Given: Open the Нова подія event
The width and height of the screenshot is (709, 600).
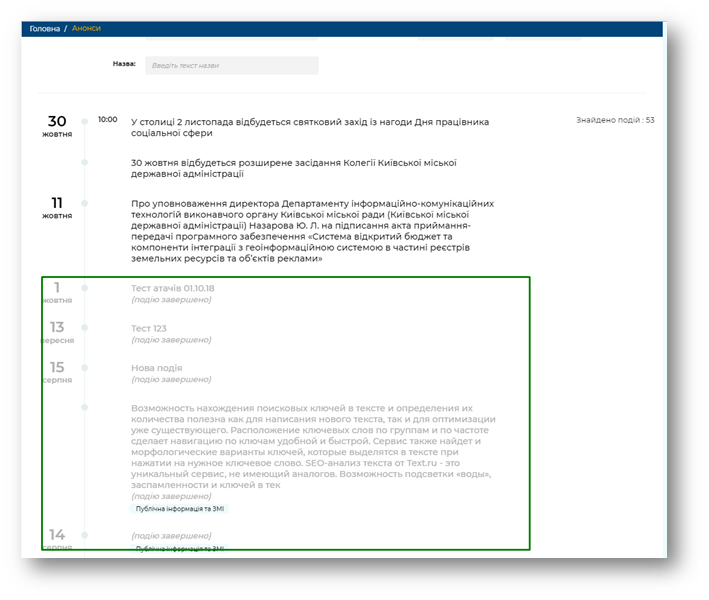Looking at the screenshot, I should coord(156,367).
